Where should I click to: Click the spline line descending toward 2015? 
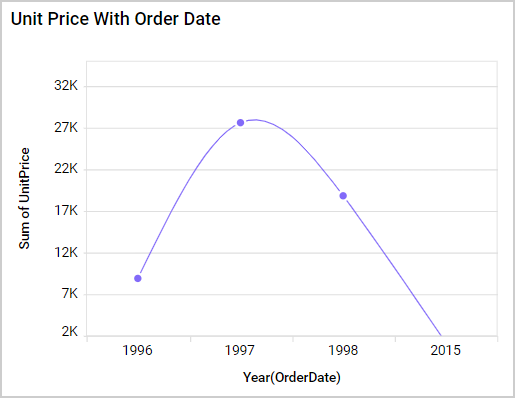click(393, 267)
